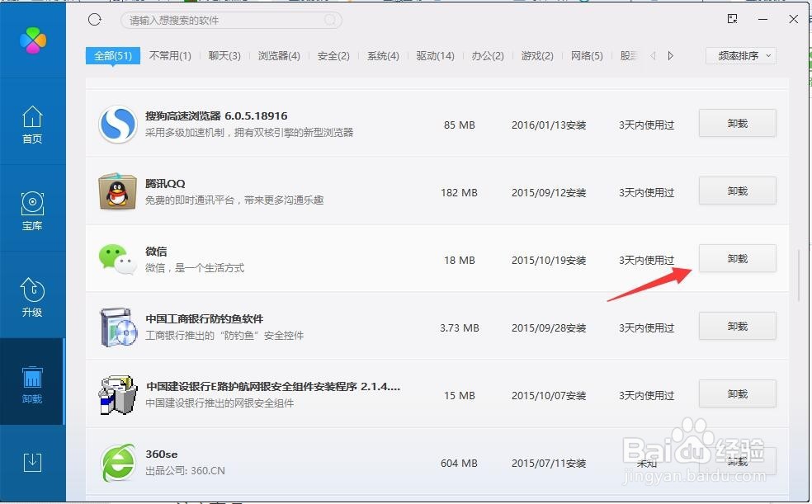Click the refresh icon beside the search box
This screenshot has width=812, height=504.
click(95, 20)
